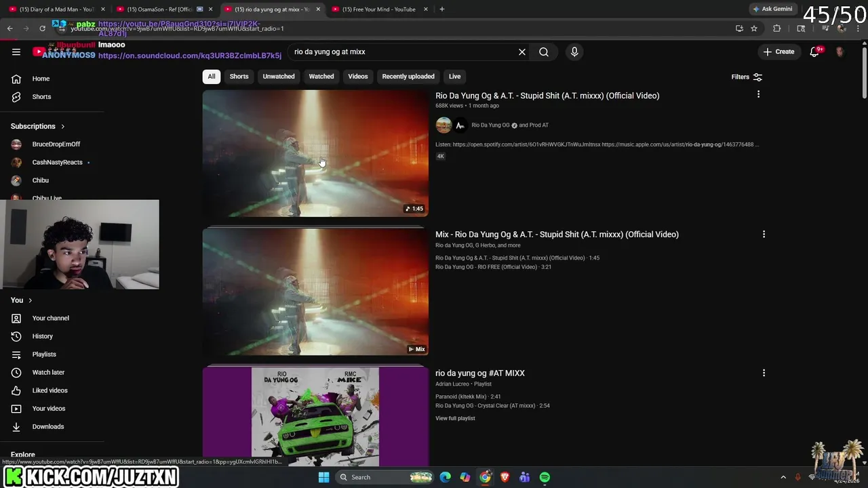Open the browser extensions puzzle icon
Screen dimensions: 868x488
[x=777, y=28]
